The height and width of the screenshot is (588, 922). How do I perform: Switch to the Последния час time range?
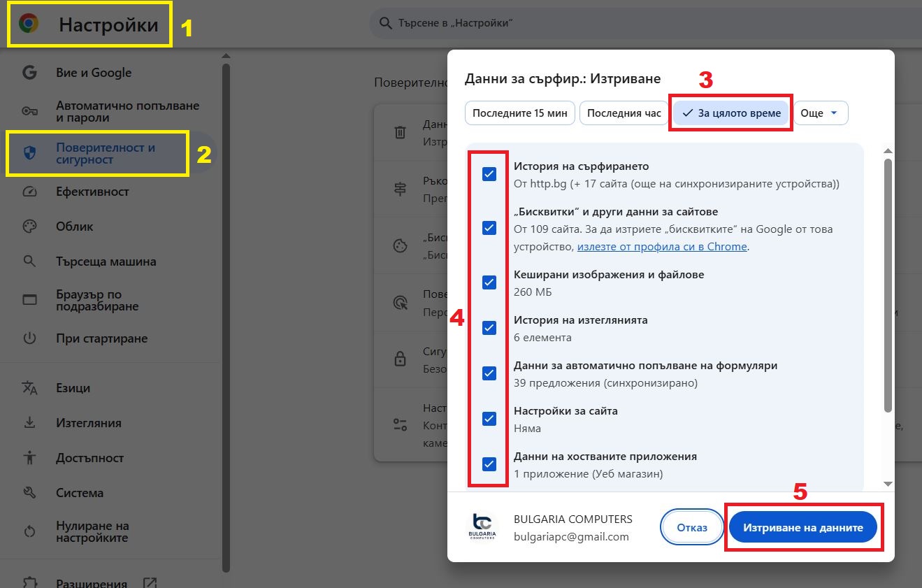624,113
